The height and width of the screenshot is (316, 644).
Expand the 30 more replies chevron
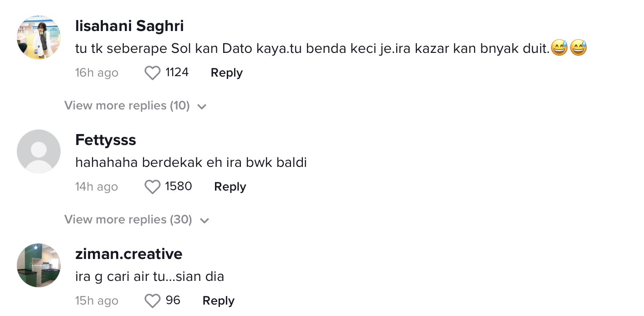coord(204,221)
